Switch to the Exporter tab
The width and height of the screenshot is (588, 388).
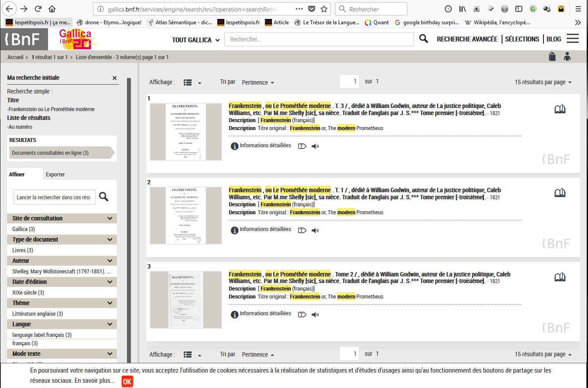[x=55, y=175]
